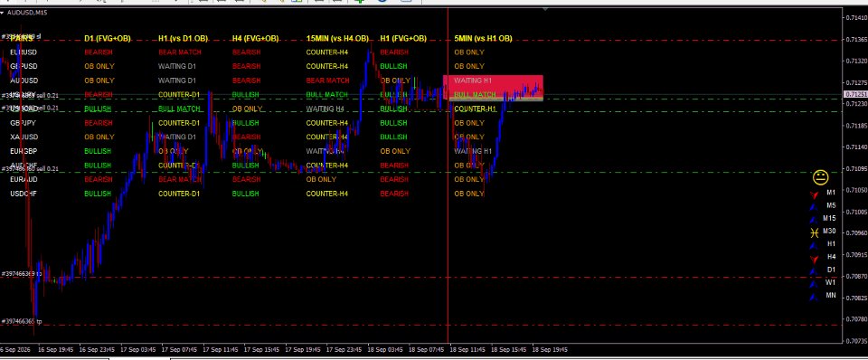Select the EURAUD pair row label

(24, 179)
